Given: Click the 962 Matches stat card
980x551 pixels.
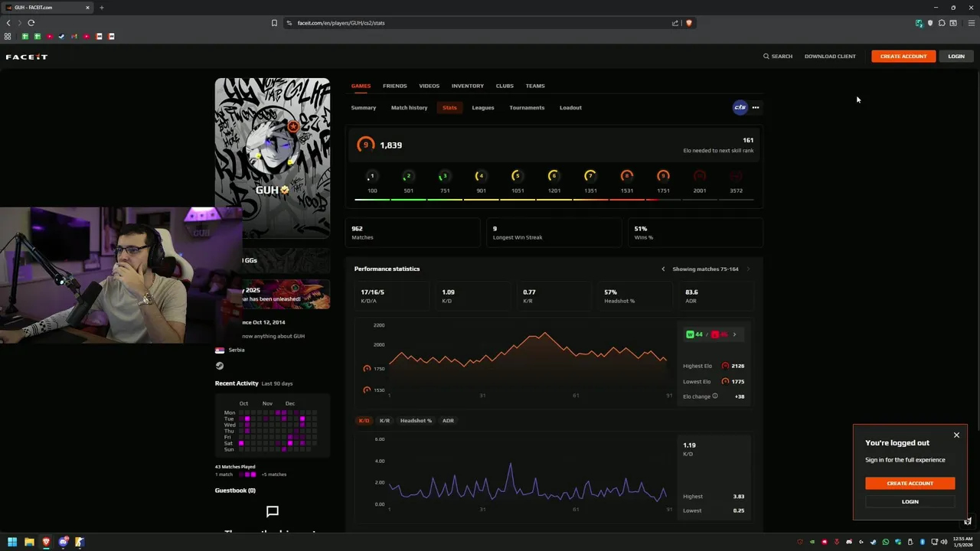Looking at the screenshot, I should (412, 233).
